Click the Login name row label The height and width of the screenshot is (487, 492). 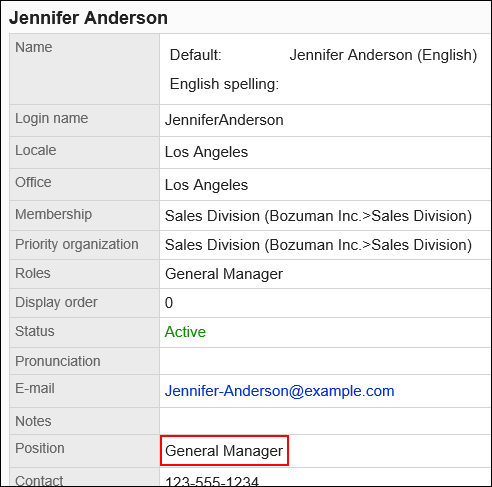(52, 119)
